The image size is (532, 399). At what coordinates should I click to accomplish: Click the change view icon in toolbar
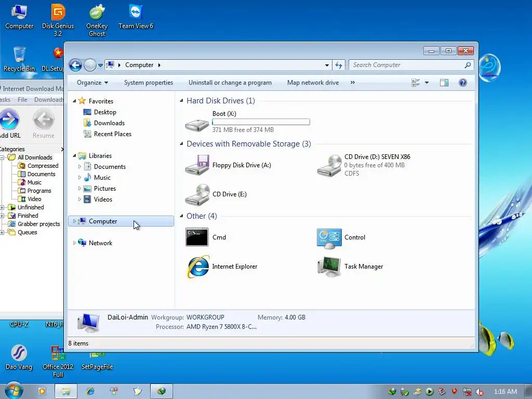click(416, 83)
